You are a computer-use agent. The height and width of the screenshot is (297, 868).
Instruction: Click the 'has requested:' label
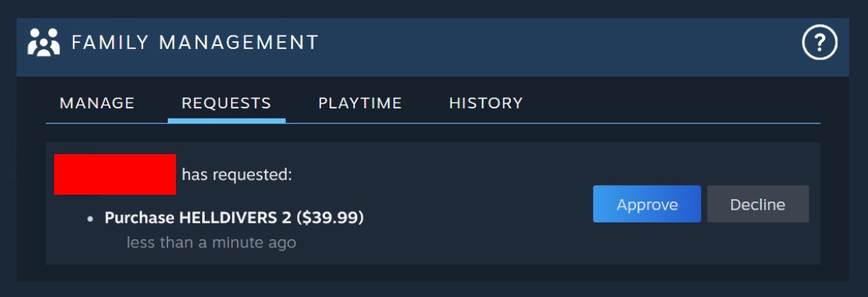[x=237, y=175]
